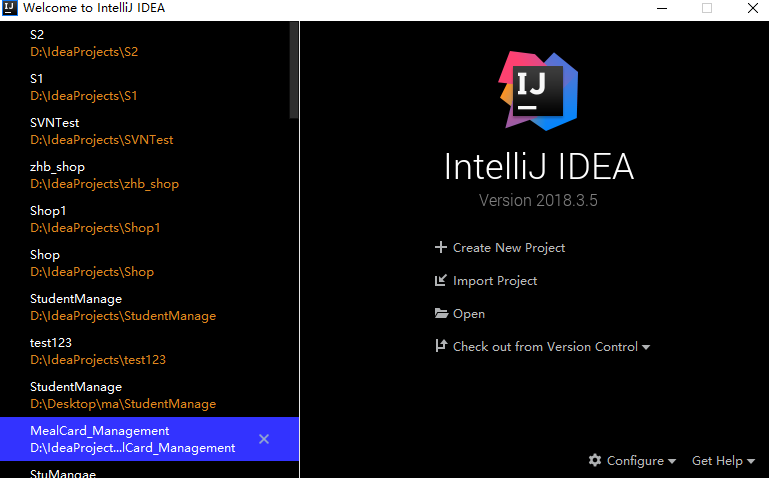Click the Version 2018.3.5 text
769x478 pixels.
click(538, 201)
